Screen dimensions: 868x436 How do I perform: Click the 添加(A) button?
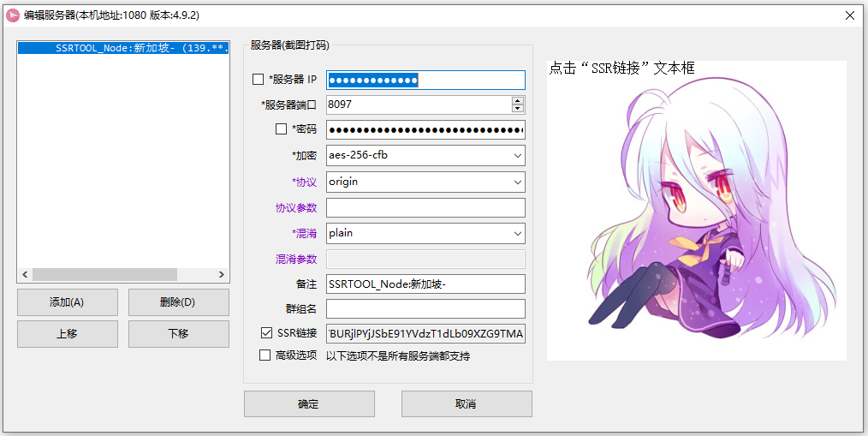(68, 302)
